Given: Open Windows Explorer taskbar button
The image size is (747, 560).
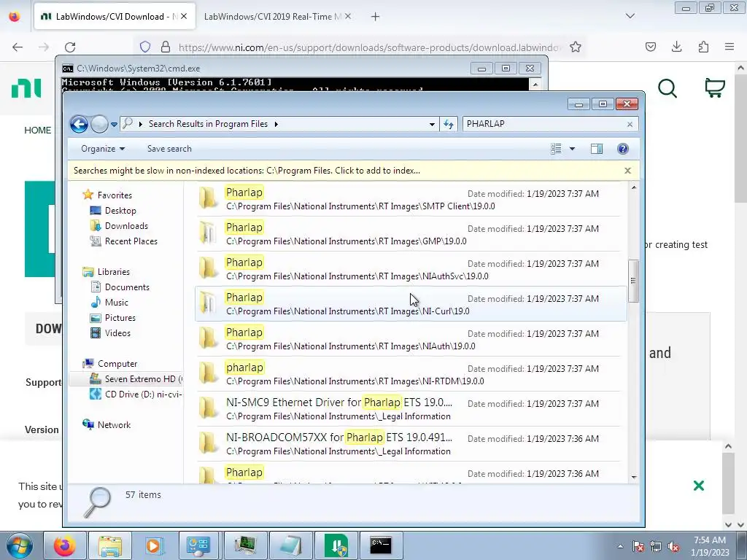Looking at the screenshot, I should (110, 545).
